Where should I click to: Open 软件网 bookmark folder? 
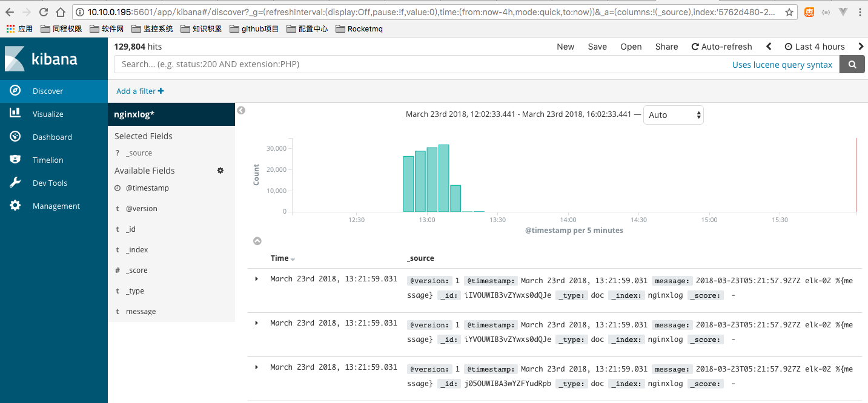[x=107, y=28]
